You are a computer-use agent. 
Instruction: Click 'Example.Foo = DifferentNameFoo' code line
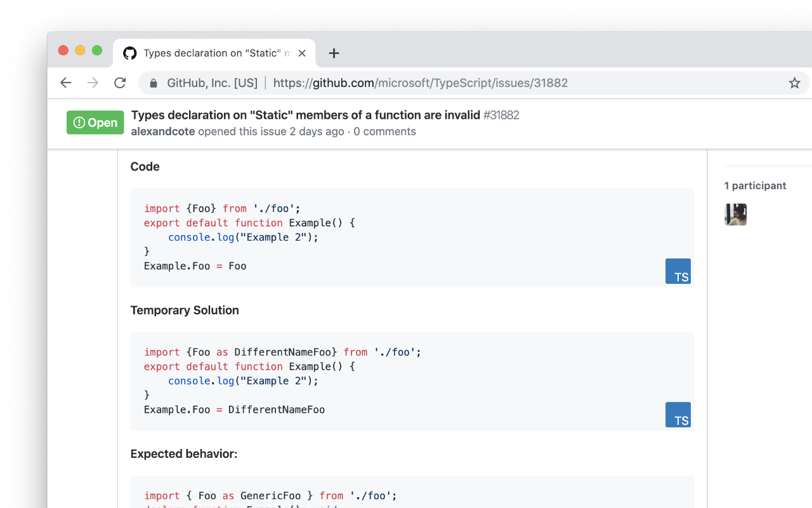coord(234,410)
